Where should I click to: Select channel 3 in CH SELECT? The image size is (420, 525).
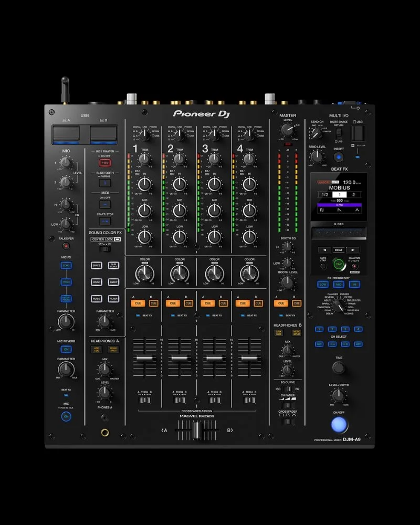pyautogui.click(x=344, y=330)
